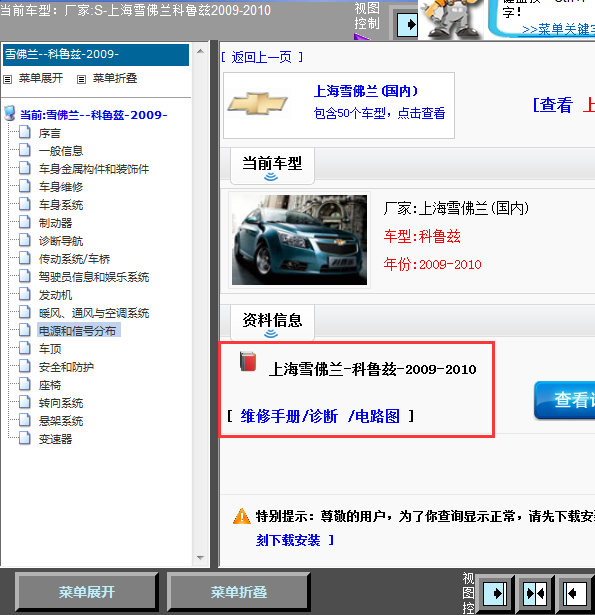Click the tree panel scrollbar down arrow

(x=200, y=557)
